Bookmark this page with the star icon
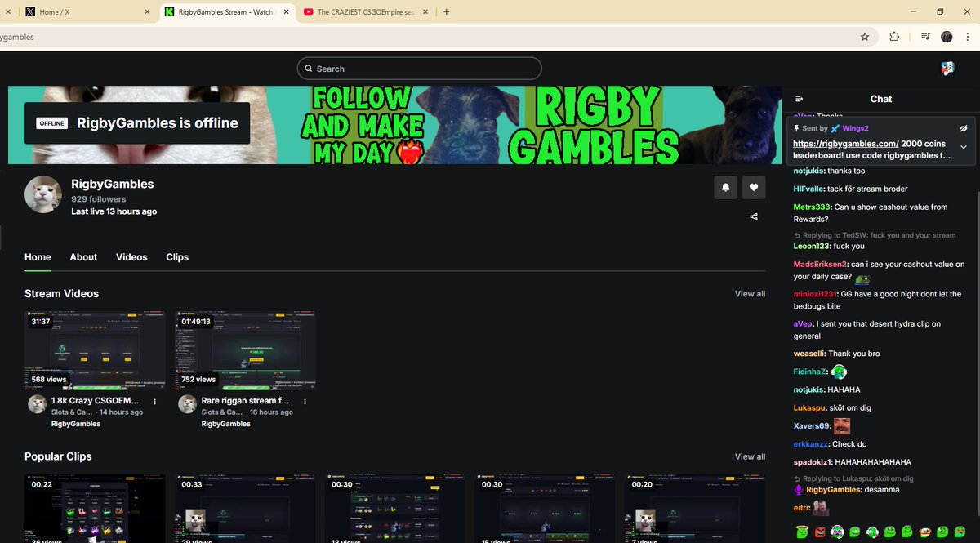This screenshot has width=980, height=543. click(865, 37)
